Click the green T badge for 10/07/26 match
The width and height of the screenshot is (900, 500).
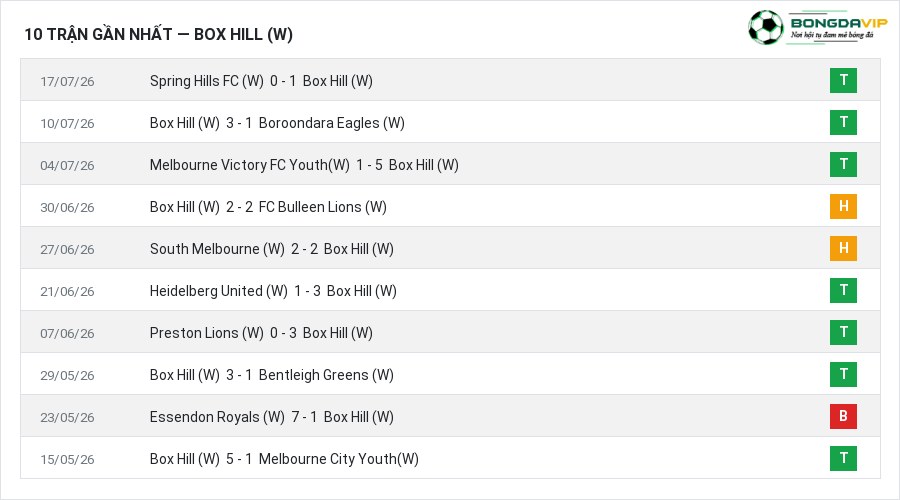click(x=843, y=122)
